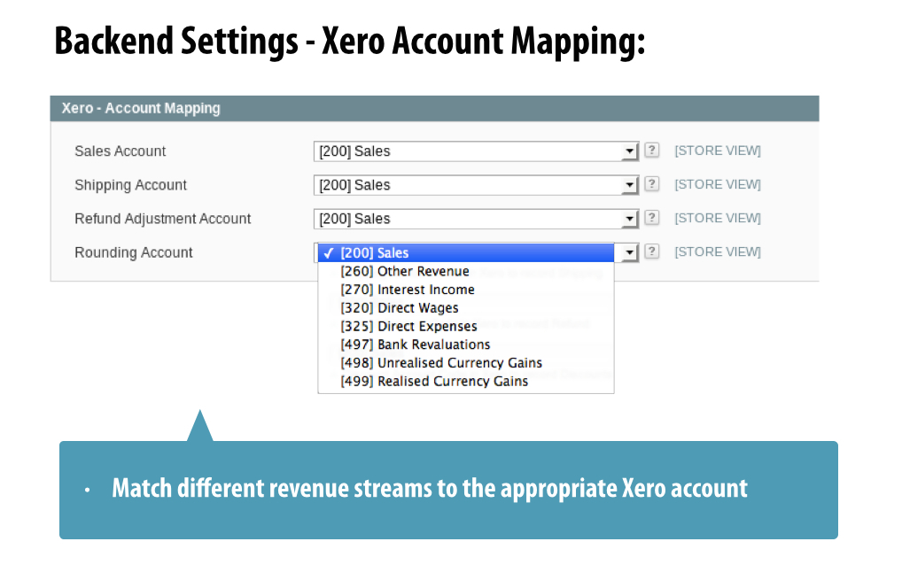Select [270] Interest Income option
The image size is (902, 588).
[407, 290]
